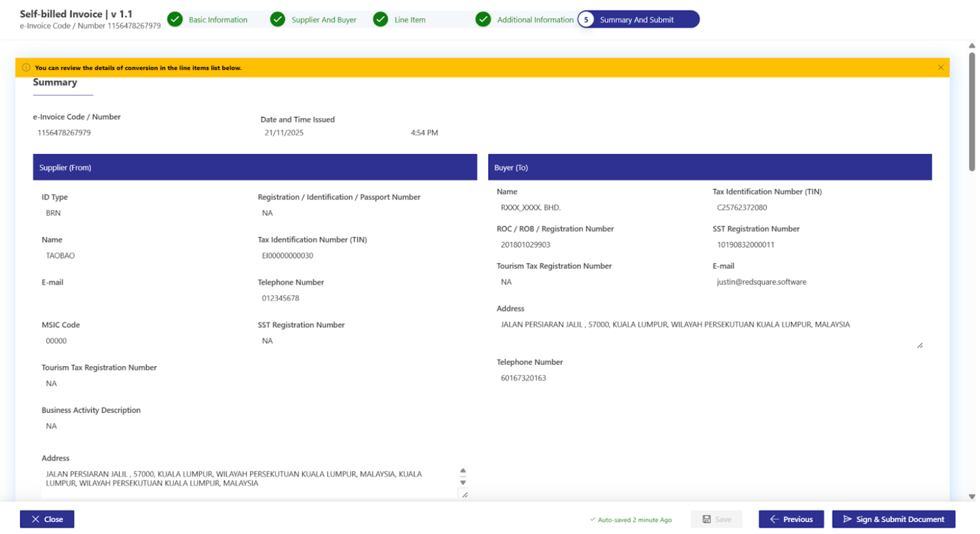Click the Additional Information checkmark icon

pos(483,20)
